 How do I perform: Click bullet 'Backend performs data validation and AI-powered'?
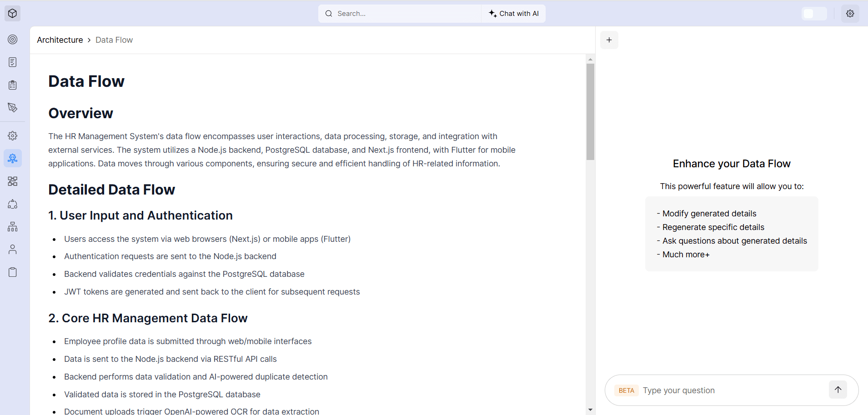pyautogui.click(x=196, y=377)
